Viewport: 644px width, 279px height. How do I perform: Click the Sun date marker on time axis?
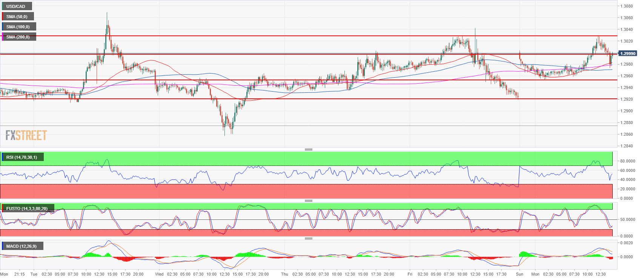point(520,274)
